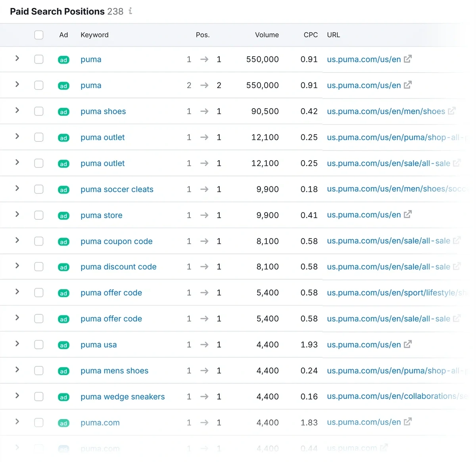476x462 pixels.
Task: Open the puma mens shoes keyword link
Action: tap(115, 371)
